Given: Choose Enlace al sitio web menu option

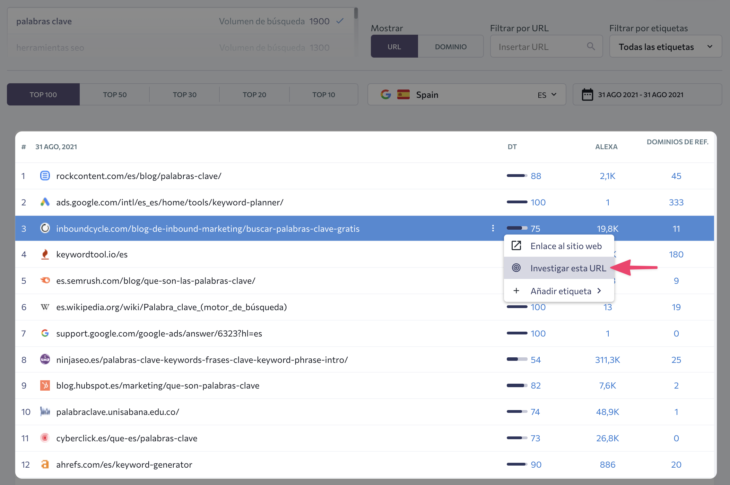Looking at the screenshot, I should 565,245.
